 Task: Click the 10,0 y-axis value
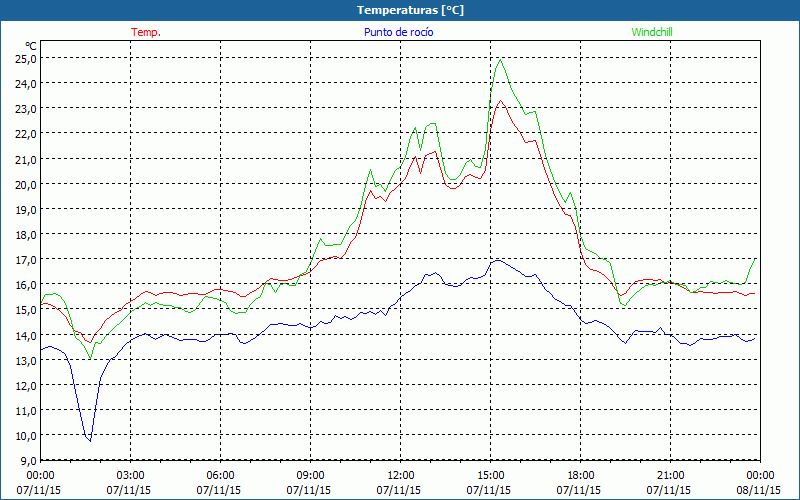click(x=26, y=436)
